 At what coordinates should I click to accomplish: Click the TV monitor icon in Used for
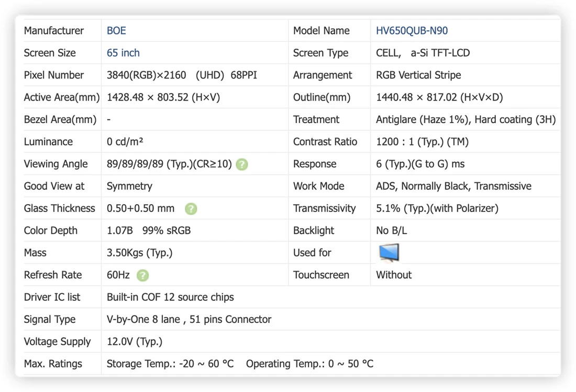click(389, 253)
